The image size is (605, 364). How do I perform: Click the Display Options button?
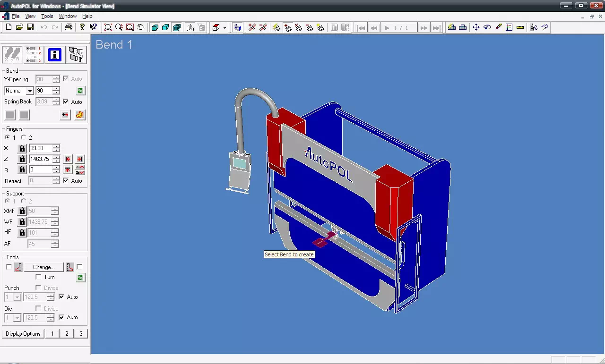click(23, 334)
